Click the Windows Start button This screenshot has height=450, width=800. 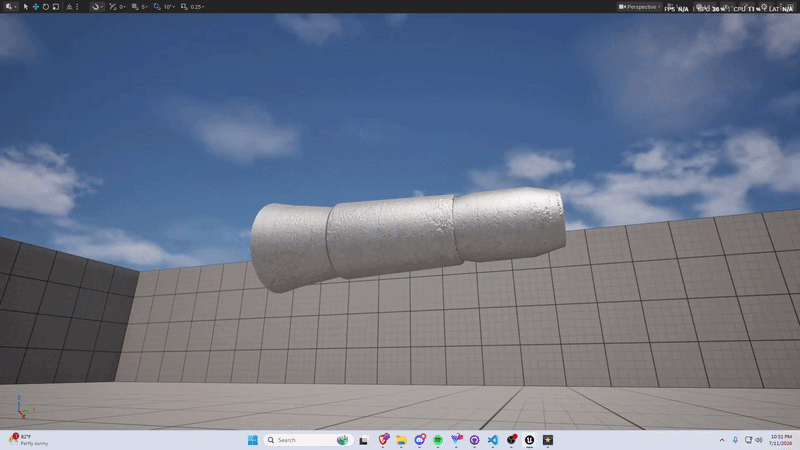[x=253, y=440]
